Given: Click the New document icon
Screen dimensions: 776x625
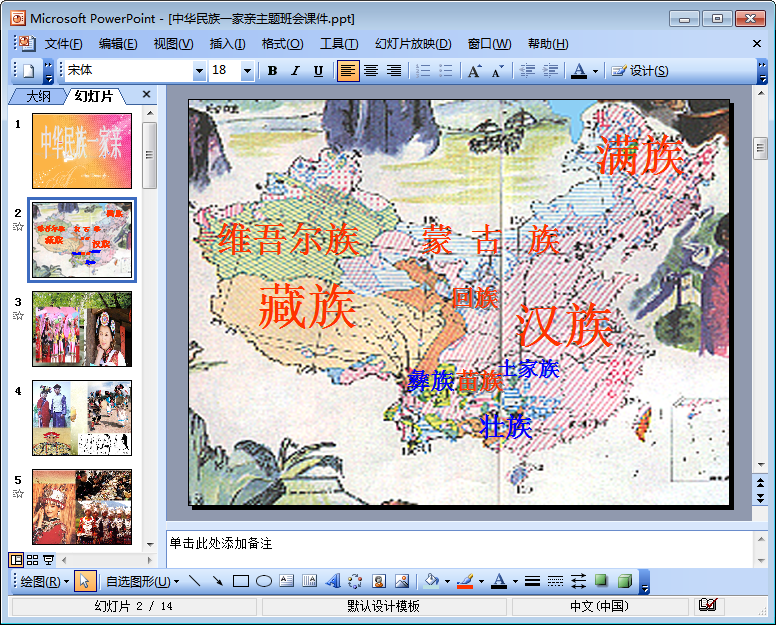Looking at the screenshot, I should point(29,71).
